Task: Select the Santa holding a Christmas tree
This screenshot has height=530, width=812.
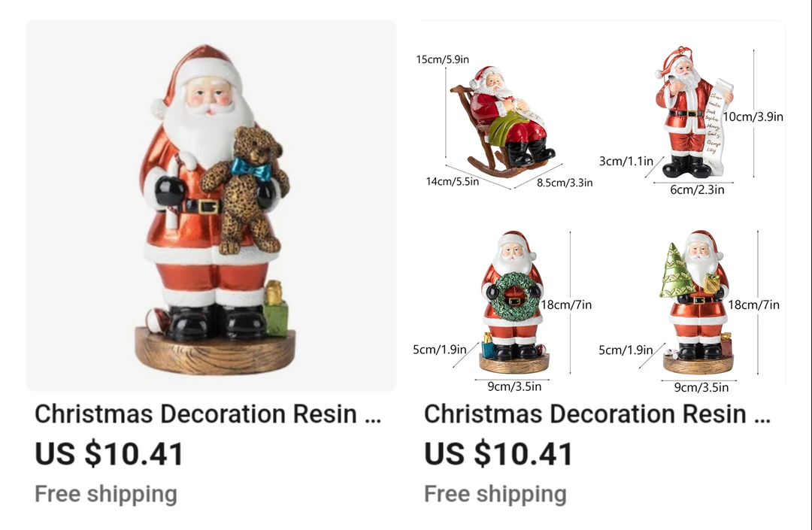Action: [698, 301]
